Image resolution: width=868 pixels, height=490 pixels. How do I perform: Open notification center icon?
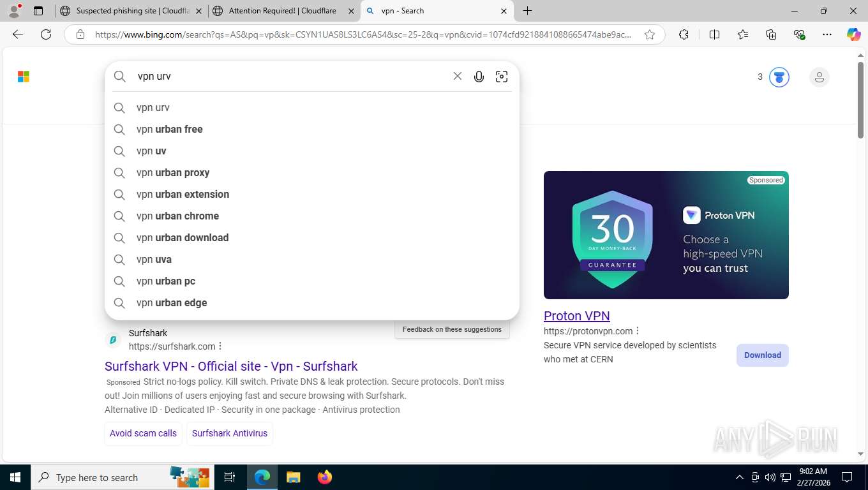pos(847,477)
